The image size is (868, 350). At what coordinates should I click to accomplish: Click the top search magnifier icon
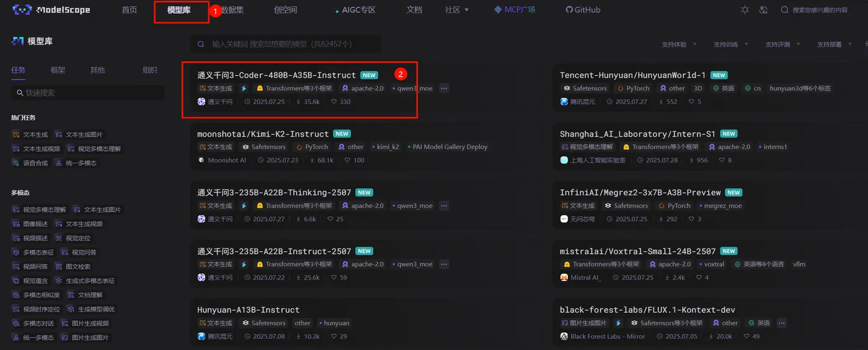784,10
